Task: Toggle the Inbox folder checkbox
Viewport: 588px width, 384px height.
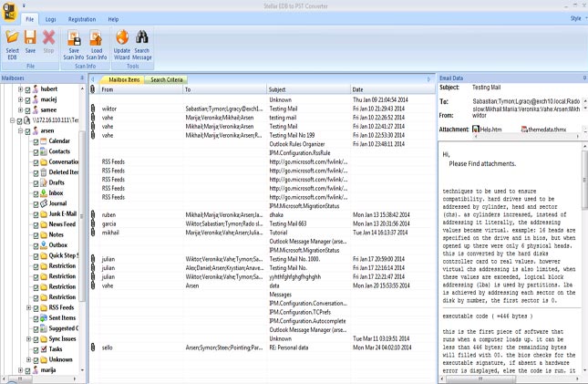Action: (36, 193)
